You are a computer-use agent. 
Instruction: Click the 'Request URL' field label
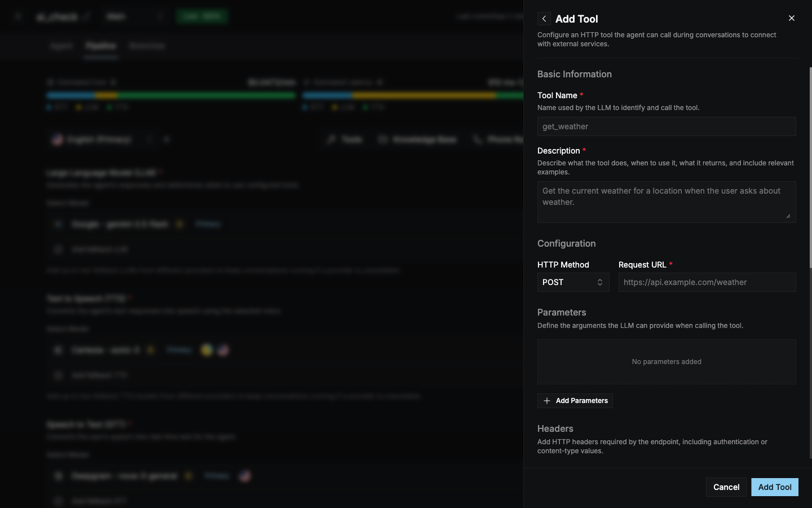coord(642,265)
